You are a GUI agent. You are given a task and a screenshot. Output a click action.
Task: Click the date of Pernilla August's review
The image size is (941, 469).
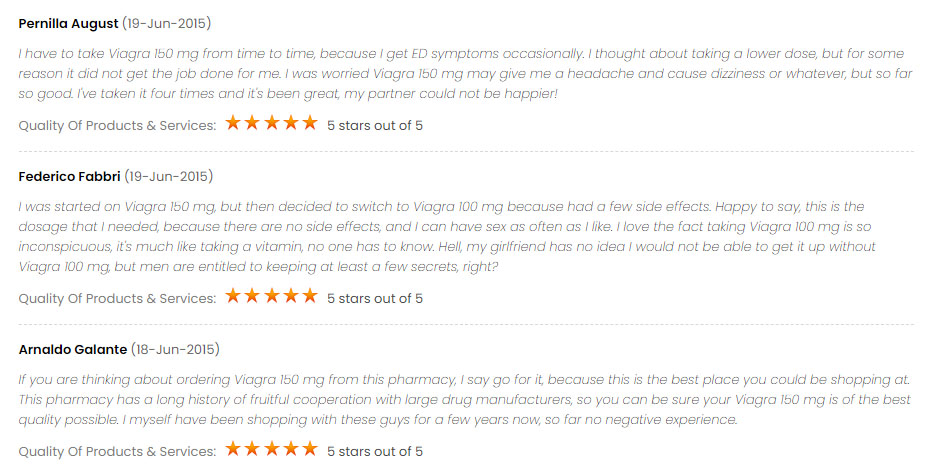click(167, 24)
